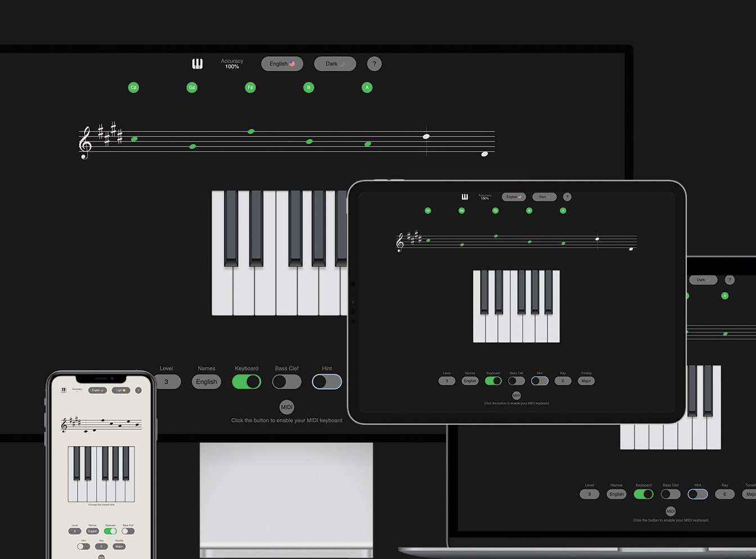Tap the Light theme button on the phone
The width and height of the screenshot is (756, 559).
click(x=121, y=390)
